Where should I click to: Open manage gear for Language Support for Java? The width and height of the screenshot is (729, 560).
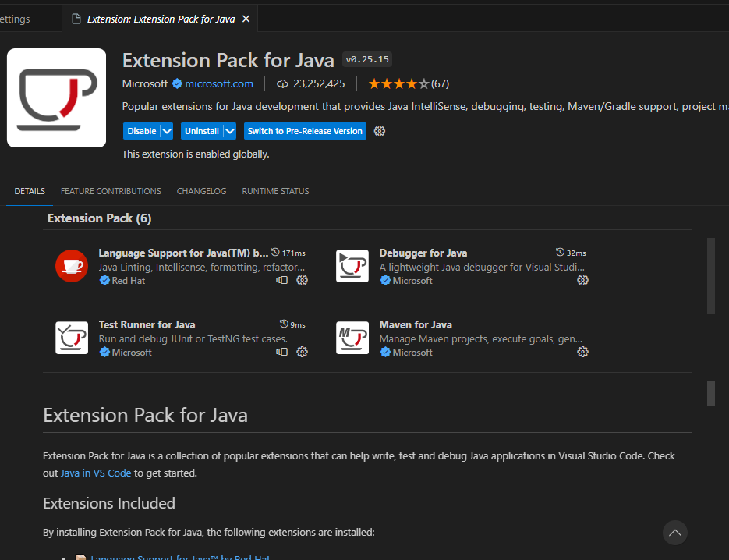303,280
